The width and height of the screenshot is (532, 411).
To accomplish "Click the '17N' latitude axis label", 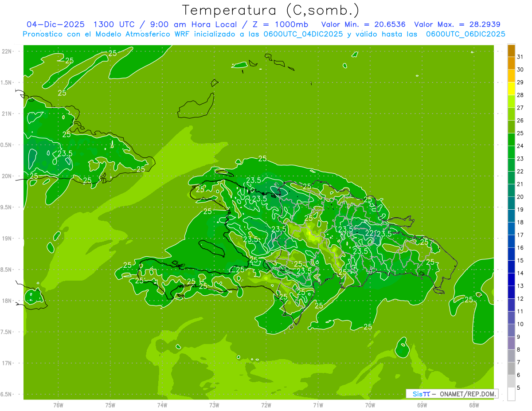I will (8, 363).
